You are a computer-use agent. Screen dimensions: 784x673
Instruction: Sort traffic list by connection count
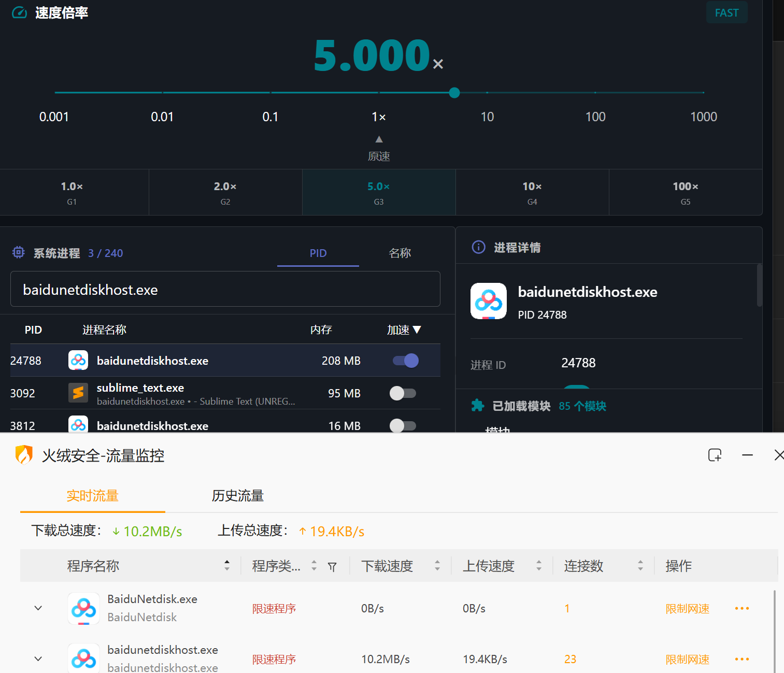pyautogui.click(x=640, y=565)
